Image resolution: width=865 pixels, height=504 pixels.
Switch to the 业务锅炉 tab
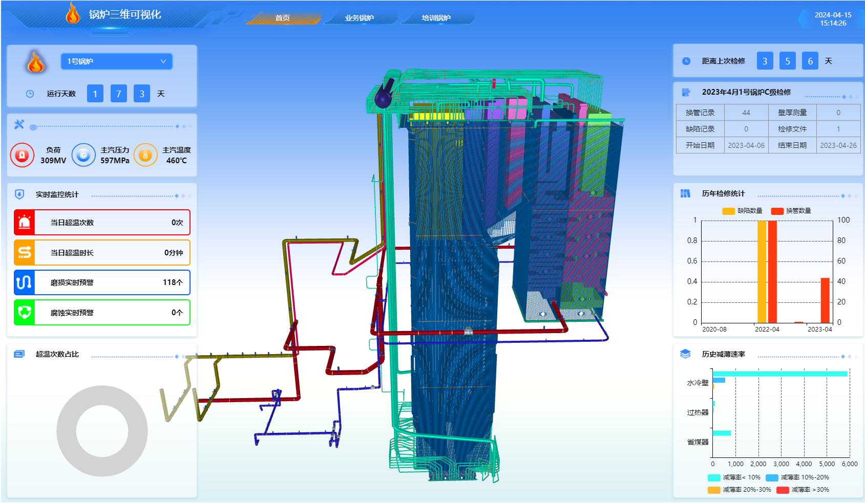point(359,18)
